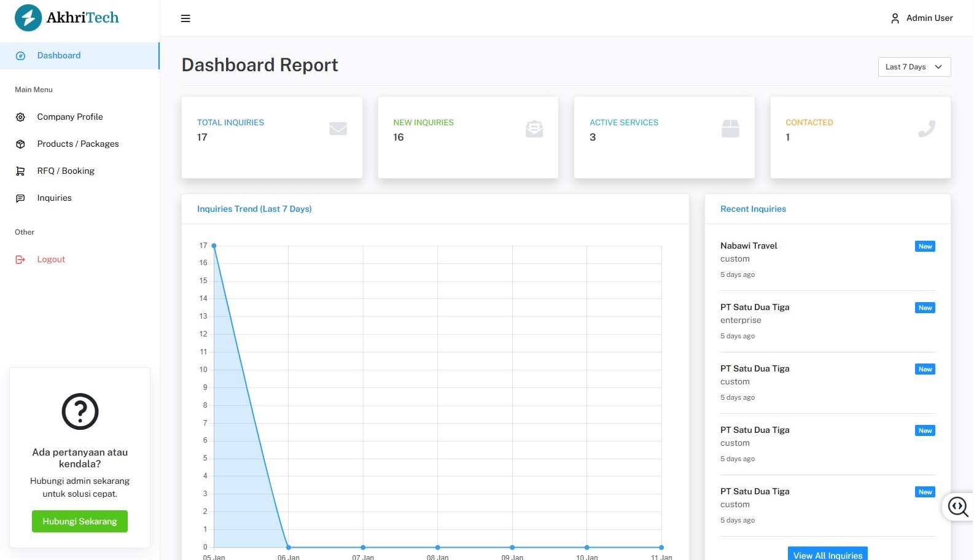Click the Dashboard Report page title
974x560 pixels.
click(x=260, y=65)
